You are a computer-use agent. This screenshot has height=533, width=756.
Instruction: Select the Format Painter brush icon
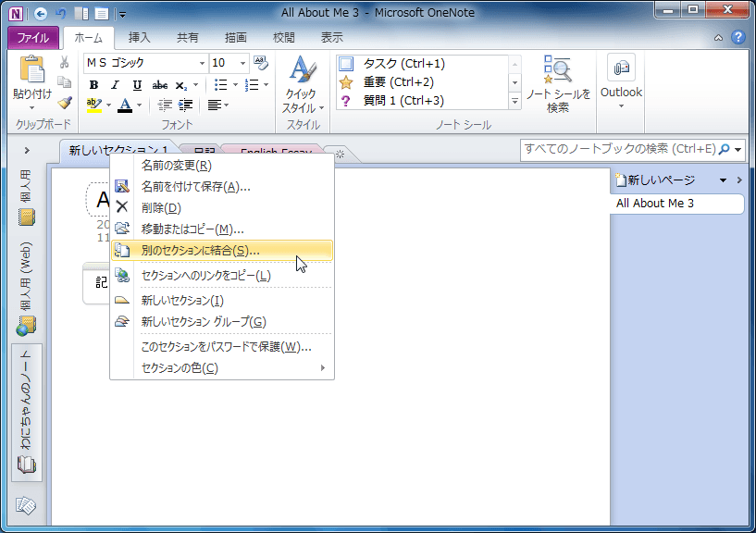coord(64,103)
